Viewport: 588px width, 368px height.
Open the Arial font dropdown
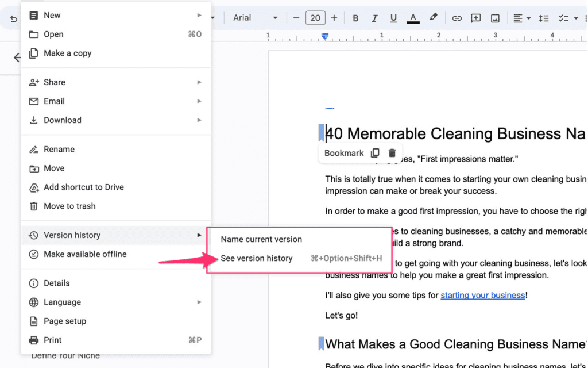coord(255,18)
